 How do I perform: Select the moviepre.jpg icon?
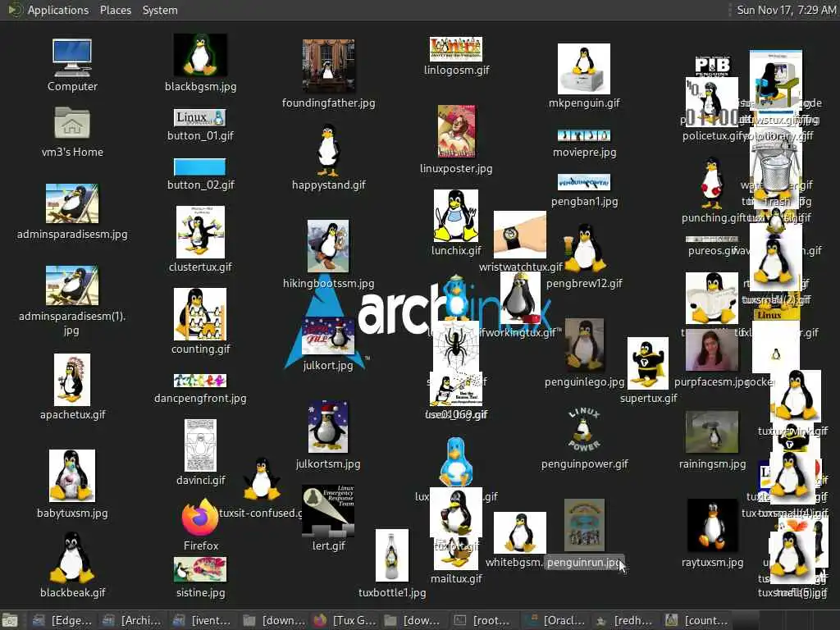[x=584, y=135]
